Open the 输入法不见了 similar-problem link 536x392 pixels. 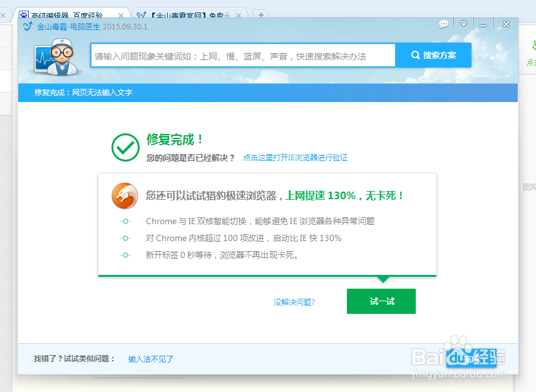click(x=151, y=359)
